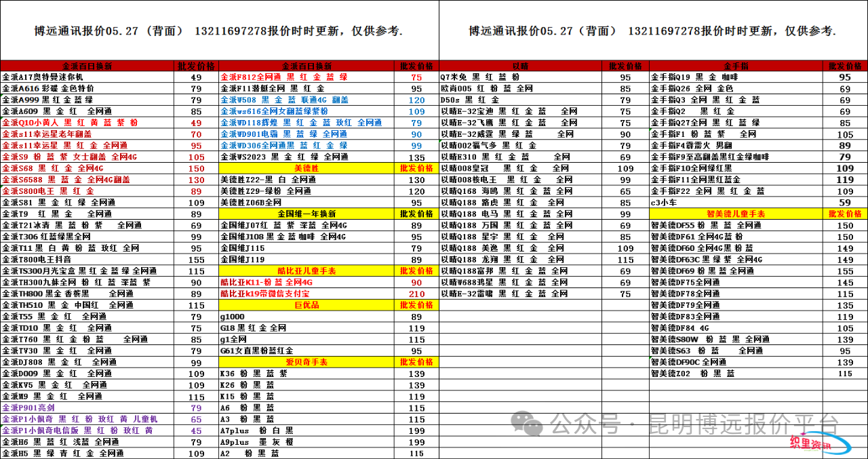Click the red "金派F812全网通" cell
The height and width of the screenshot is (459, 868).
[307, 77]
